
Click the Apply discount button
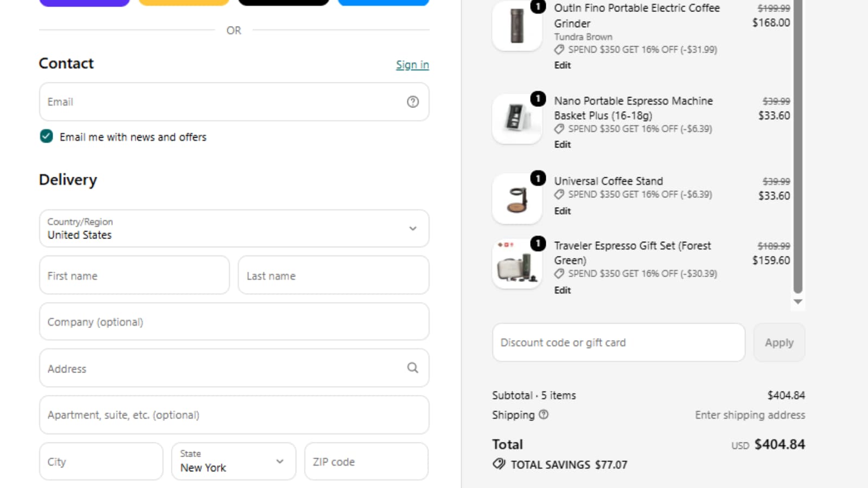[779, 343]
